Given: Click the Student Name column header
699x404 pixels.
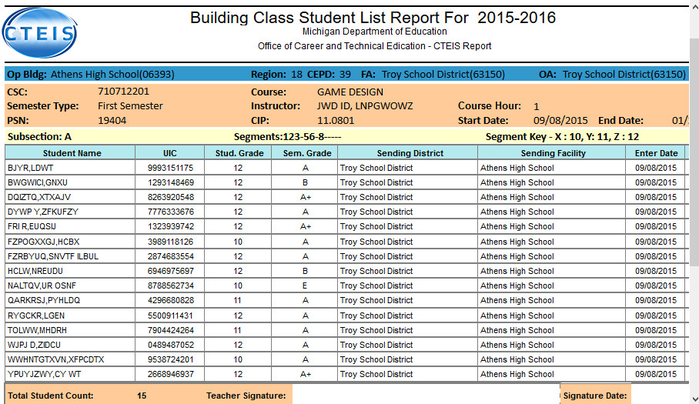Looking at the screenshot, I should pyautogui.click(x=70, y=153).
